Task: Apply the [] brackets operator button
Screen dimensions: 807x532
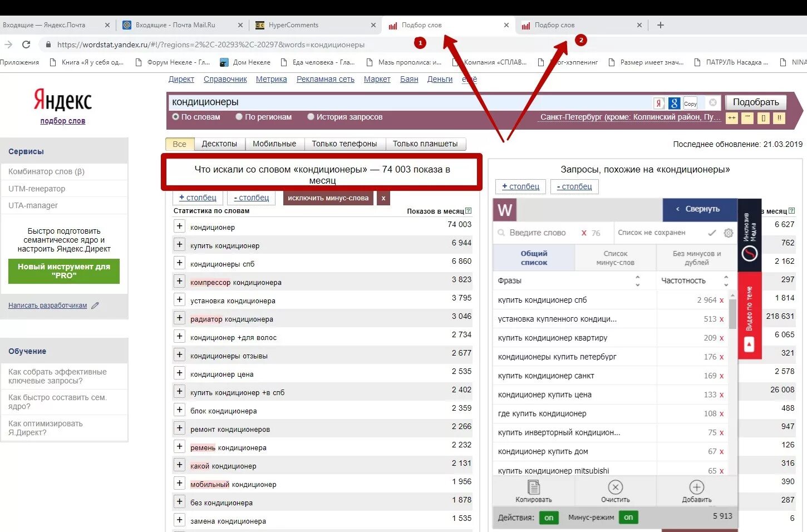Action: pos(763,117)
